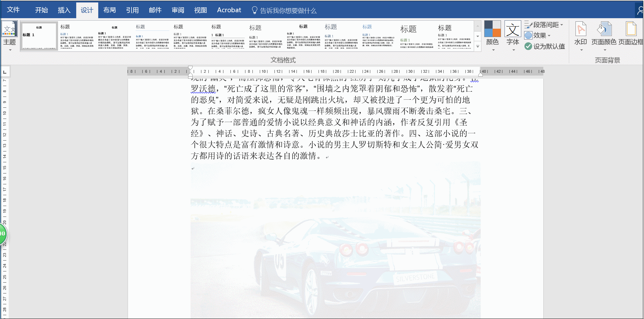The width and height of the screenshot is (644, 319).
Task: Click 告诉我你想要做什么 field
Action: pyautogui.click(x=287, y=10)
